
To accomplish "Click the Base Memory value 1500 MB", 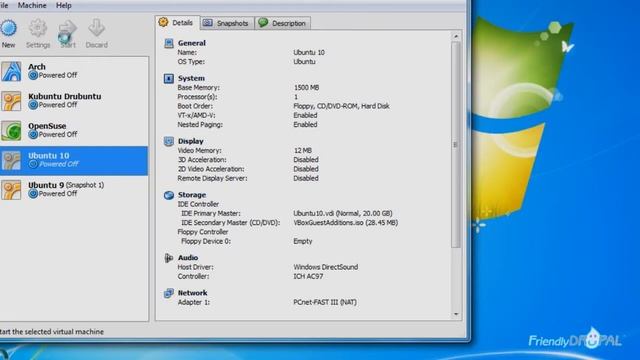I will tap(307, 88).
